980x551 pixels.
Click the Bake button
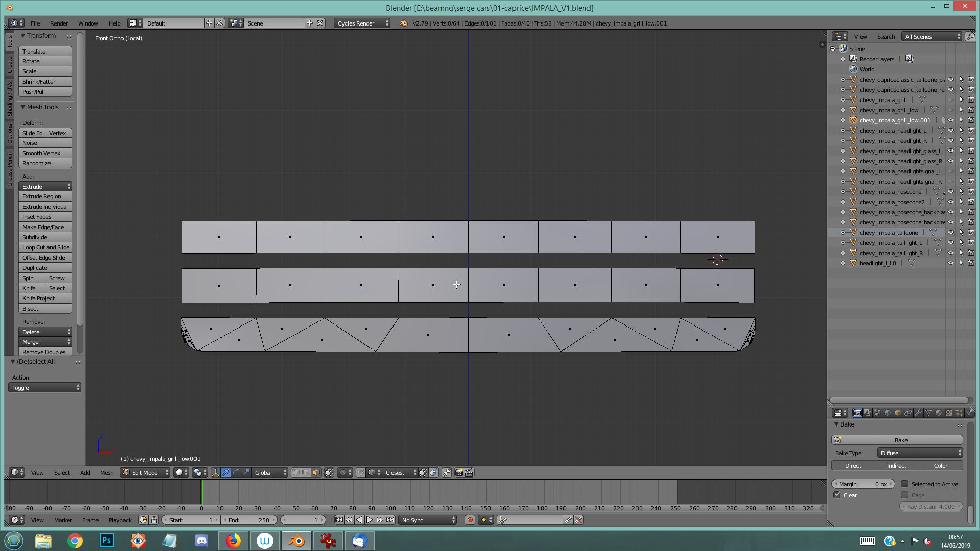pyautogui.click(x=900, y=440)
